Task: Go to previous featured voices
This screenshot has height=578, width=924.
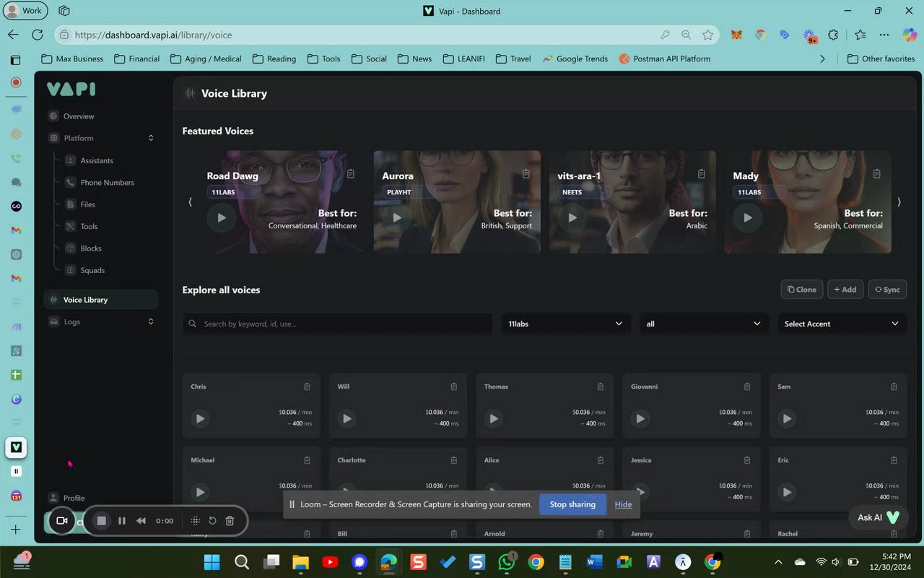Action: [x=190, y=202]
